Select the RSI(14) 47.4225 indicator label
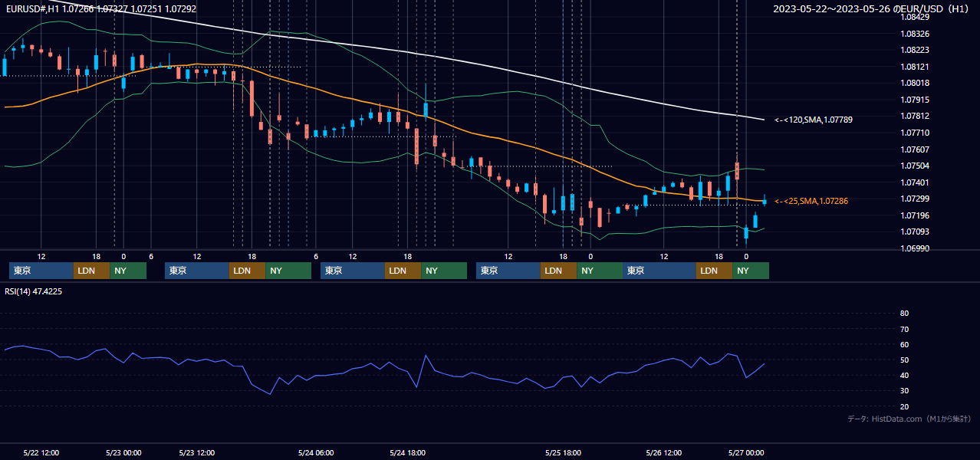Viewport: 980px width, 460px height. [34, 291]
